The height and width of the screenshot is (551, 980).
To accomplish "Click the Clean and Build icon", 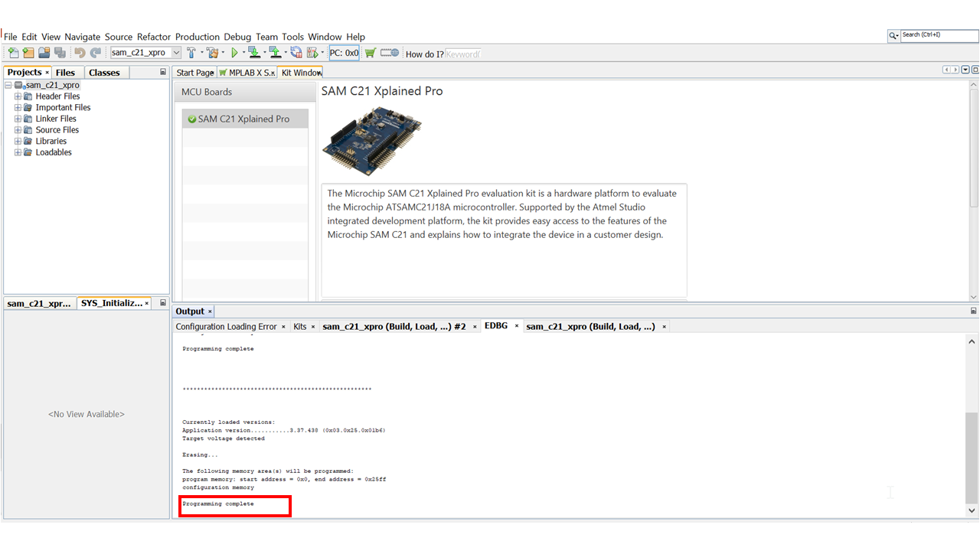I will pos(212,53).
